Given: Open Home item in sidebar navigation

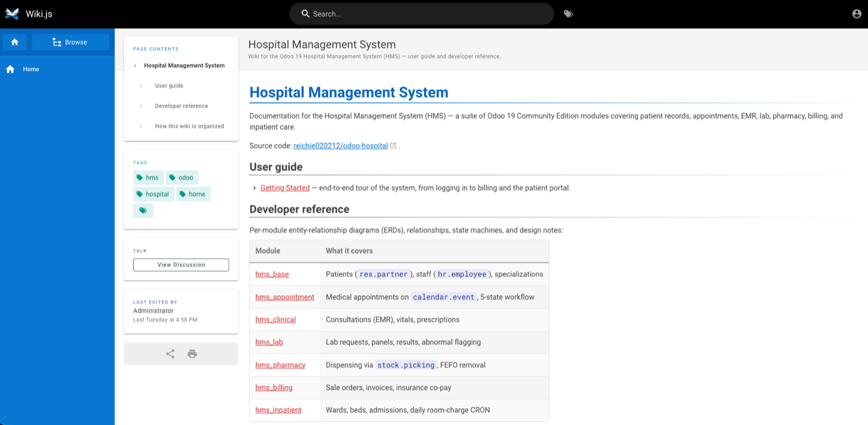Looking at the screenshot, I should [x=57, y=69].
